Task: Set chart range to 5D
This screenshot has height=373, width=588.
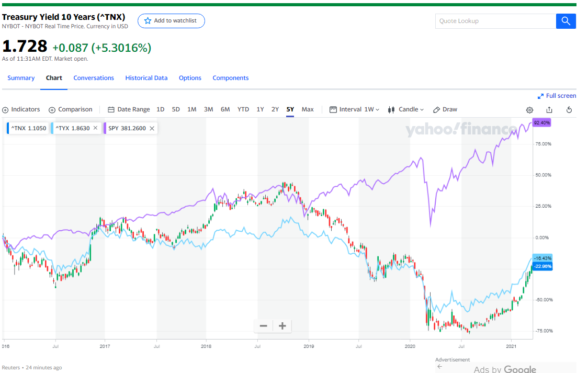Action: pos(176,109)
